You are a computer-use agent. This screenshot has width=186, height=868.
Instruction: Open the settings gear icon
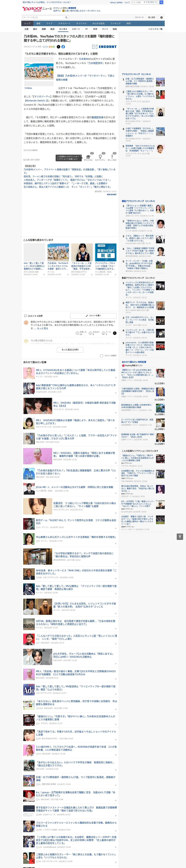coord(161,17)
